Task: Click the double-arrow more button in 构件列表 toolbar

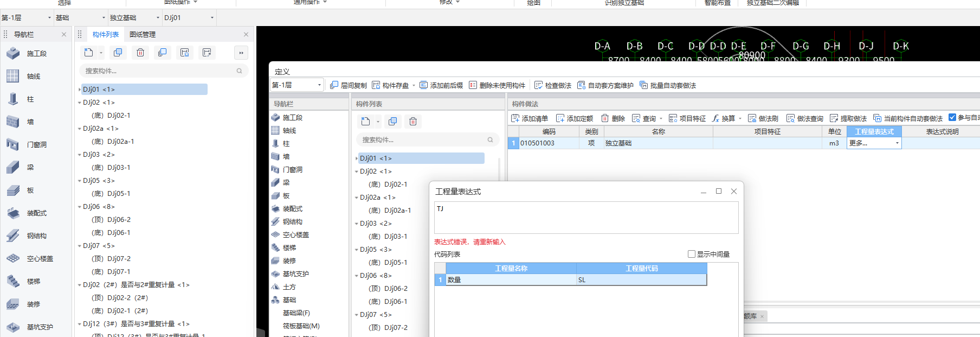Action: point(241,53)
